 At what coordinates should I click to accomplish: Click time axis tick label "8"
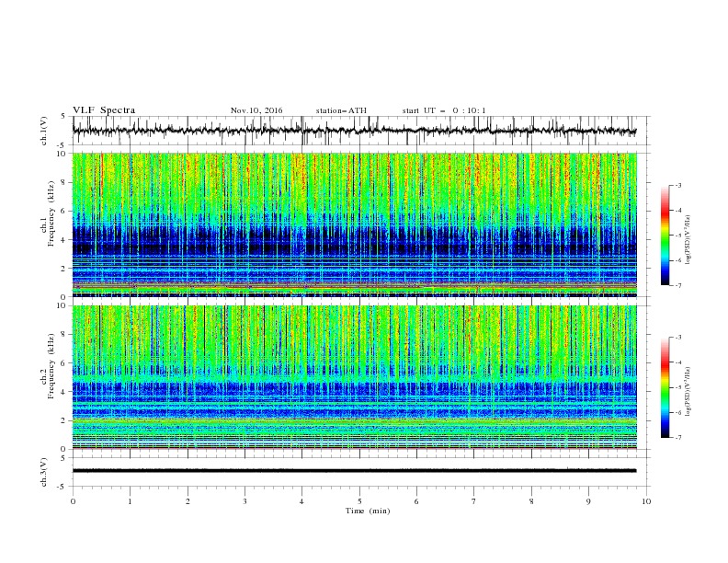[531, 501]
